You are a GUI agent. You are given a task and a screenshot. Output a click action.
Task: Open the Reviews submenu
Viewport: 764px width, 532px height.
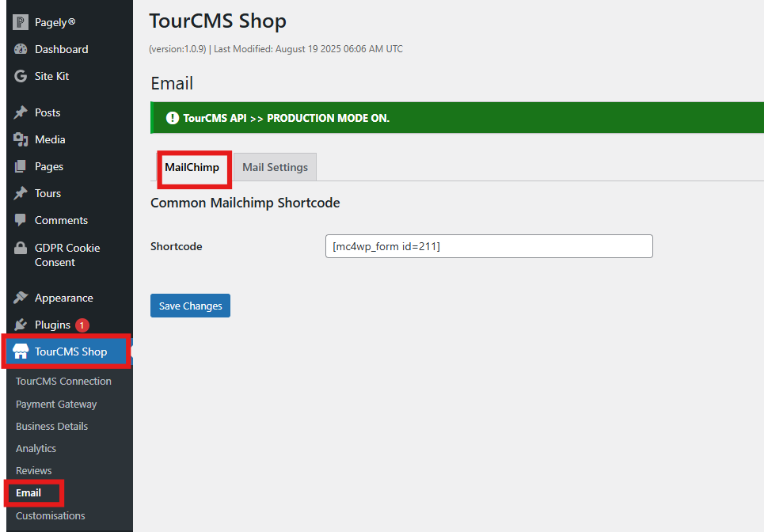[33, 470]
